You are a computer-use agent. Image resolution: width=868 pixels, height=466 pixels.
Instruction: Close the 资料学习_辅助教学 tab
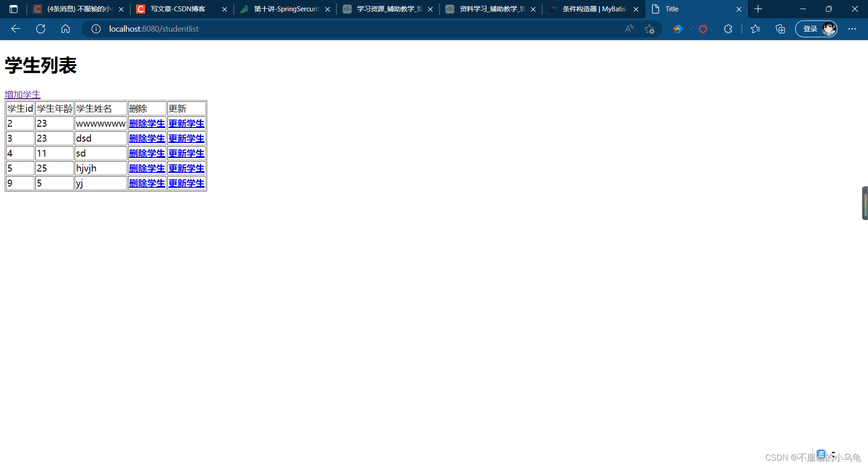[x=533, y=9]
